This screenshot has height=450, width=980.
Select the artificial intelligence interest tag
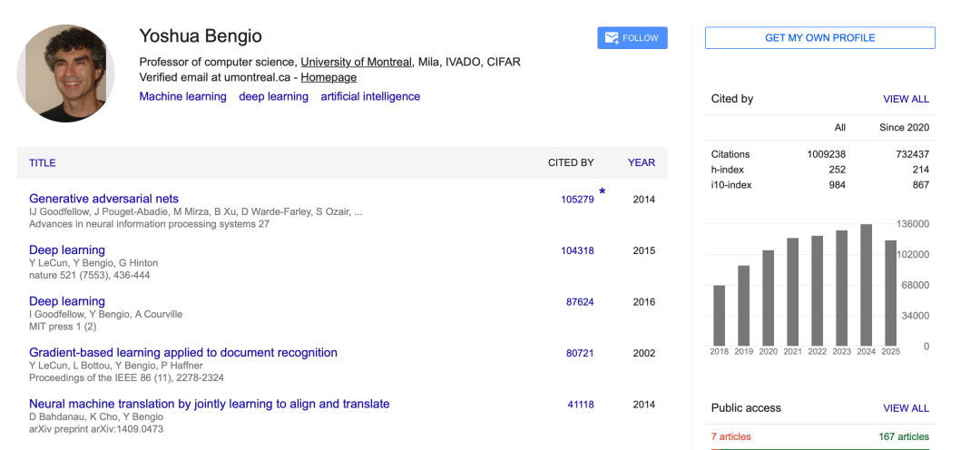click(370, 96)
